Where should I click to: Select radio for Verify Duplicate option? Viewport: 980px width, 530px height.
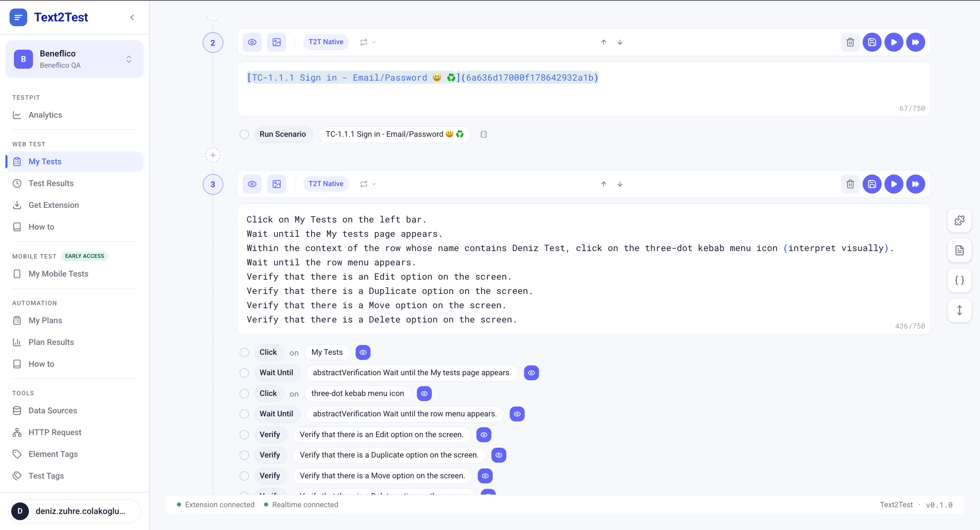(244, 455)
